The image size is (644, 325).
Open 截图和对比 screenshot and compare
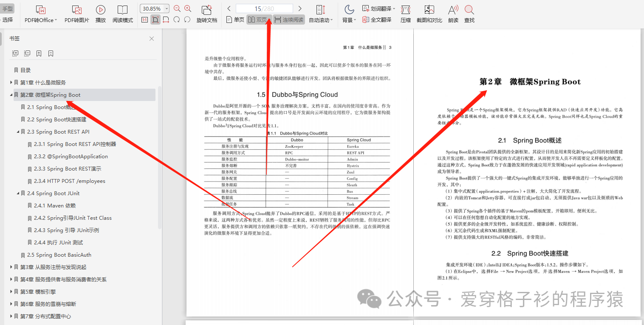tap(429, 14)
